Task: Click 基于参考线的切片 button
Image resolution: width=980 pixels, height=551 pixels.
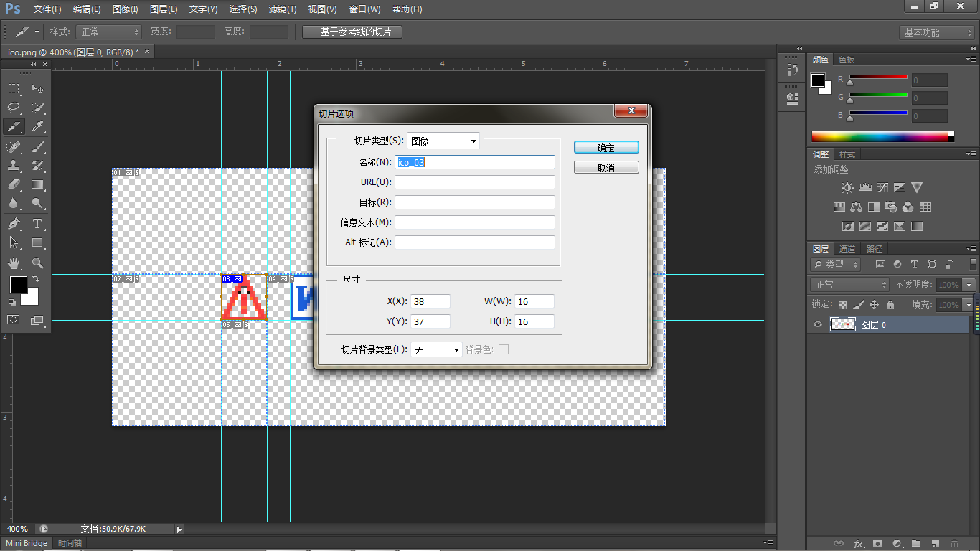Action: [x=352, y=32]
